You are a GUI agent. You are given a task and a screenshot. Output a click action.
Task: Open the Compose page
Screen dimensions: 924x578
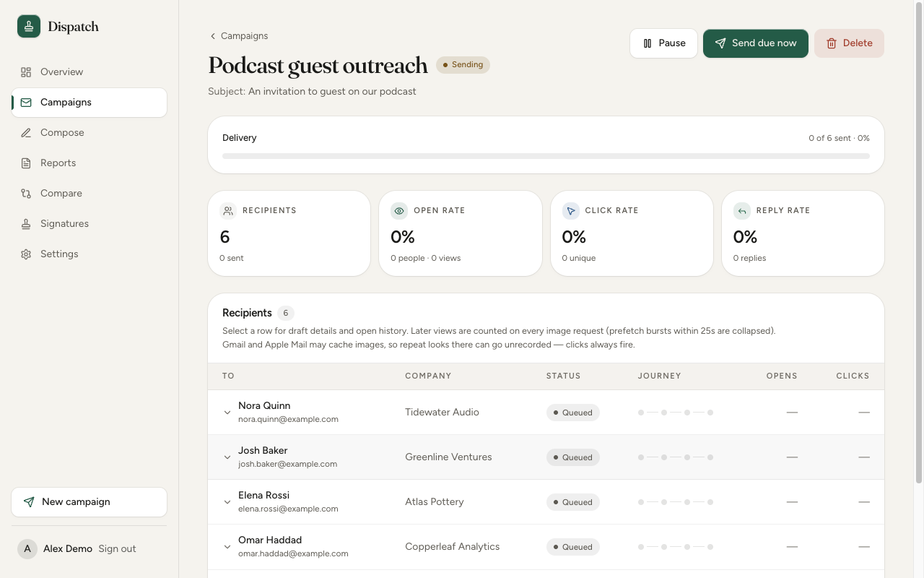click(x=90, y=133)
